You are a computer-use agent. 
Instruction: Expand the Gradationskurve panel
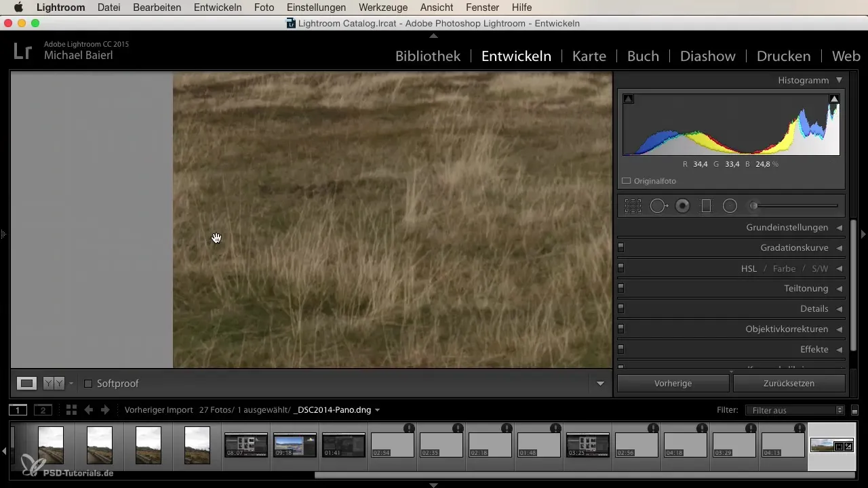pos(839,248)
